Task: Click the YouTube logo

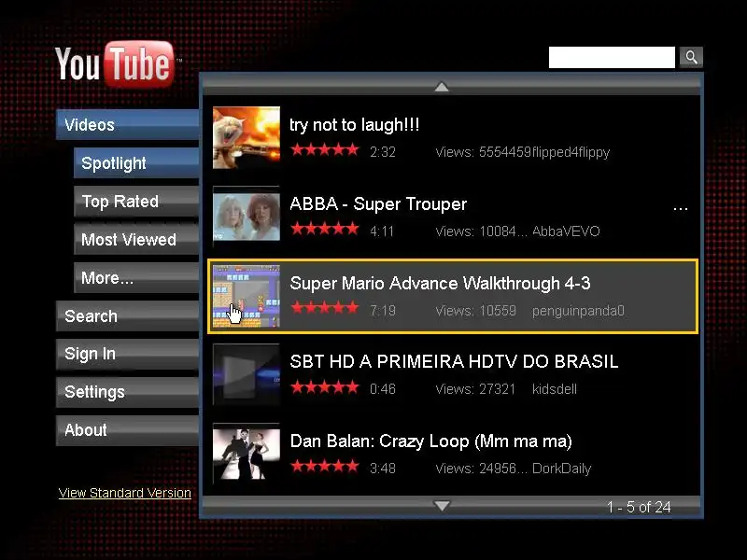Action: (116, 64)
